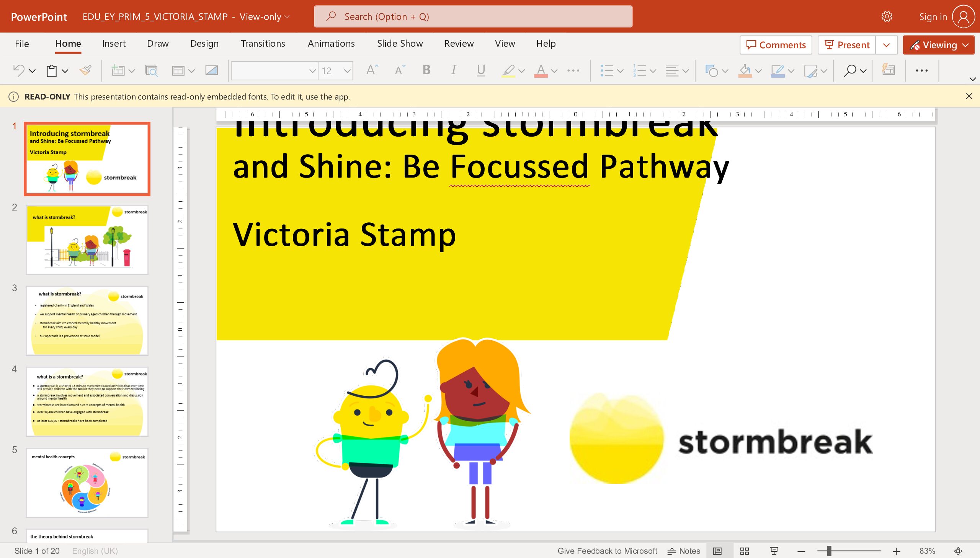The image size is (980, 558).
Task: Go to the Slide Show tab
Action: point(400,44)
